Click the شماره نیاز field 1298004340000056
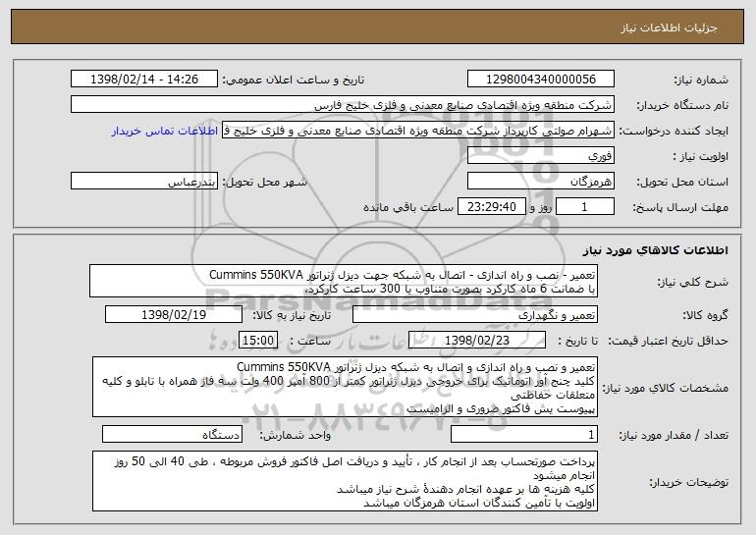Viewport: 756px width, 535px height. point(540,80)
